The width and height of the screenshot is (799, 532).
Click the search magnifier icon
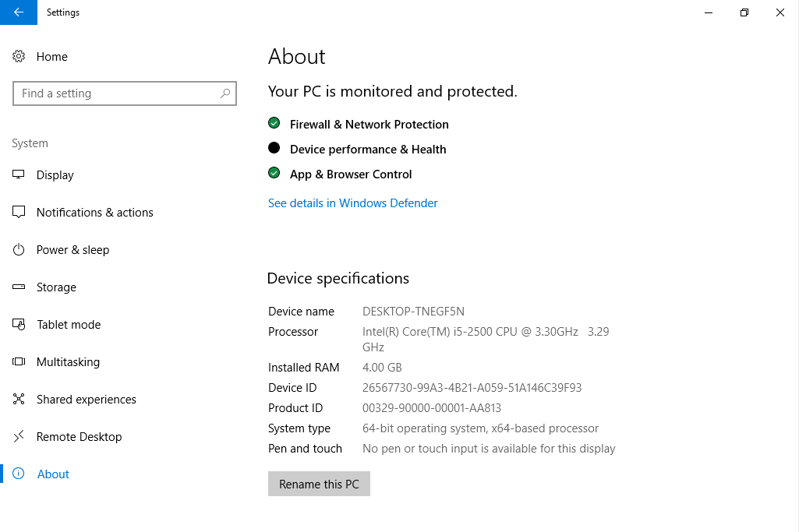(225, 93)
